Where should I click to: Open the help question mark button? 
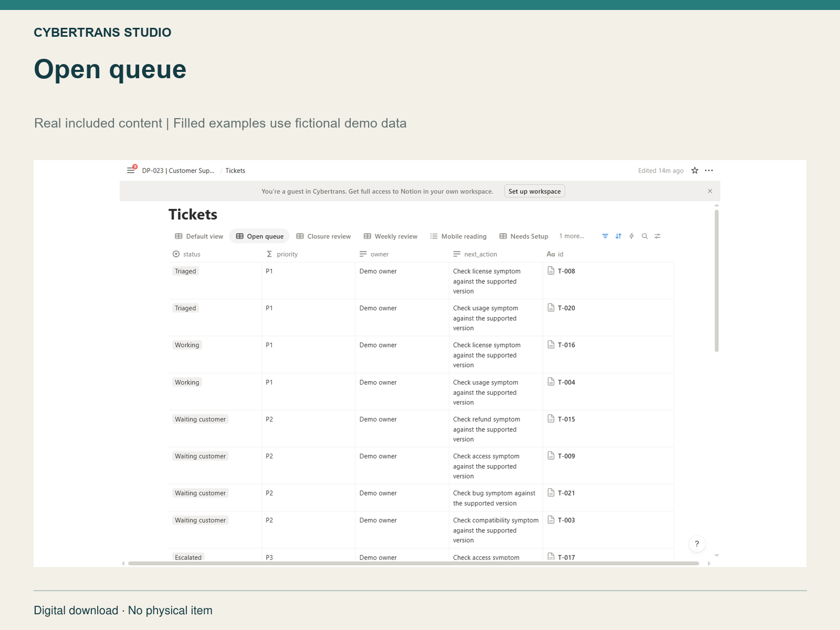point(697,544)
